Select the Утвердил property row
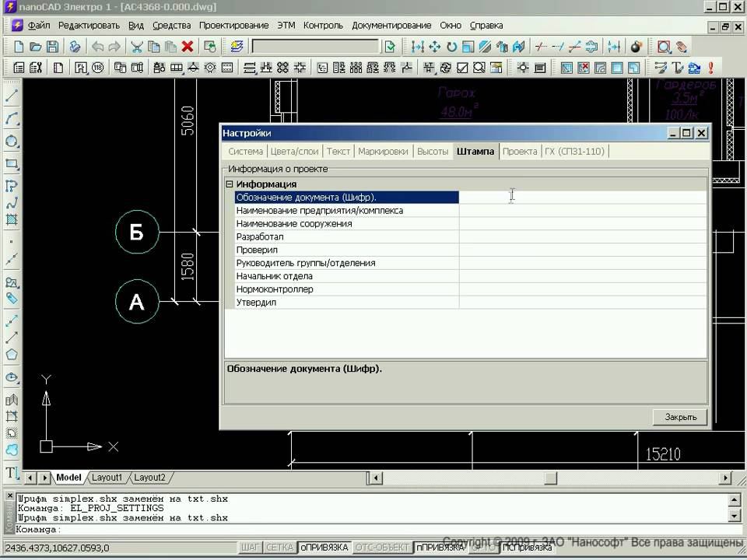747x560 pixels. coord(470,303)
